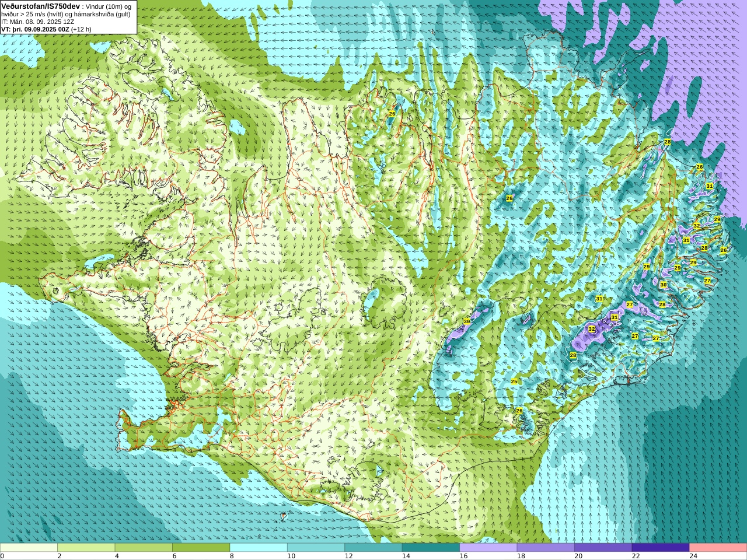Click the legend scale tick label 10
The width and height of the screenshot is (747, 560).
[291, 556]
